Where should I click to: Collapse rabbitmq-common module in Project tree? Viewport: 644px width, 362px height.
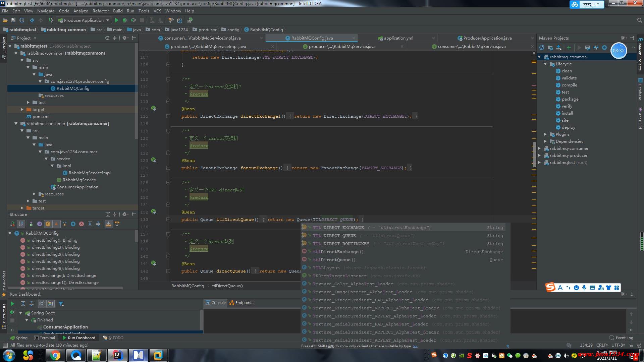coord(16,53)
